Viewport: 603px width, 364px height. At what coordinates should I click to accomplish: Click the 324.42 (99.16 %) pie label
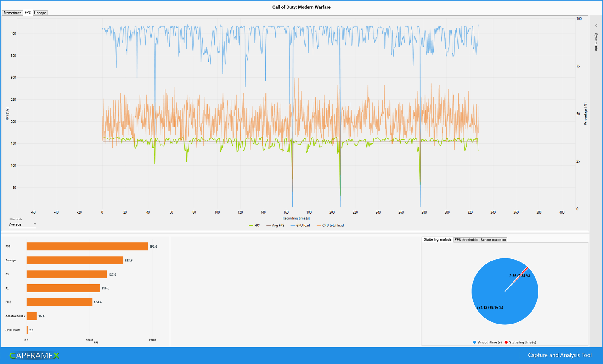(x=490, y=307)
